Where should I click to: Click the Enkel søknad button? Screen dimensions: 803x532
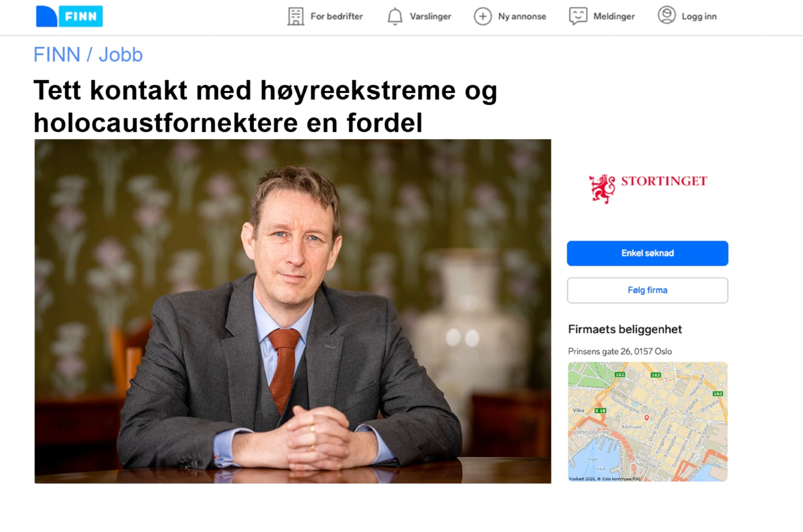coord(647,253)
